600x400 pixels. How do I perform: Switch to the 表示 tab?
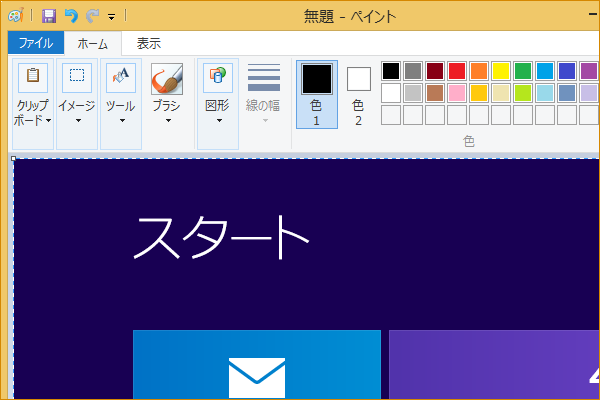(149, 43)
